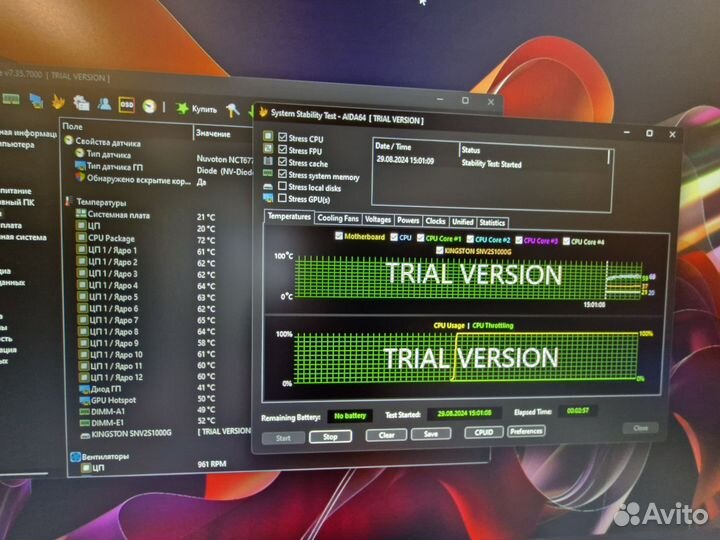The width and height of the screenshot is (720, 540).
Task: Click the Clear button
Action: tap(386, 434)
